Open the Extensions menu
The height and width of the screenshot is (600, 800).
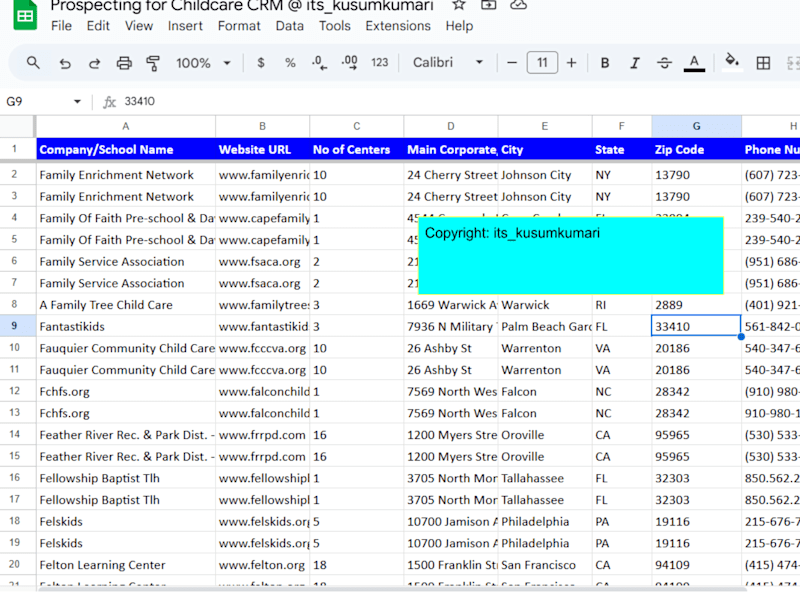point(398,26)
